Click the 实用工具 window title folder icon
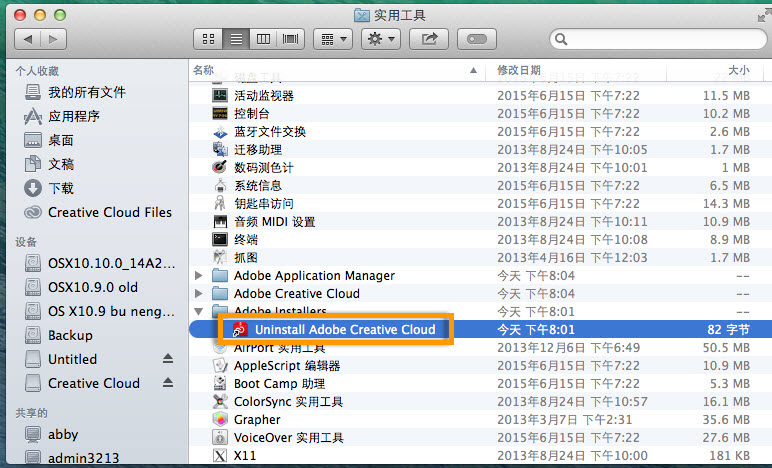Viewport: 772px width, 468px height. (x=361, y=16)
